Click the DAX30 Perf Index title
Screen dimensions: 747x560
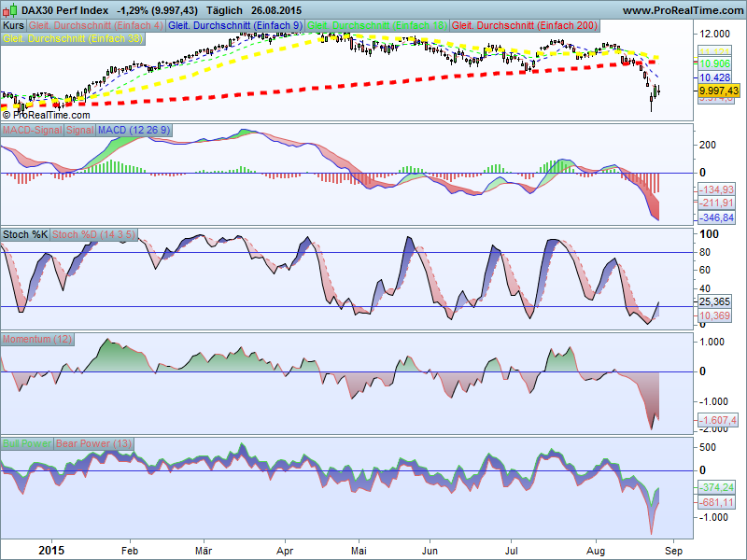tap(64, 10)
